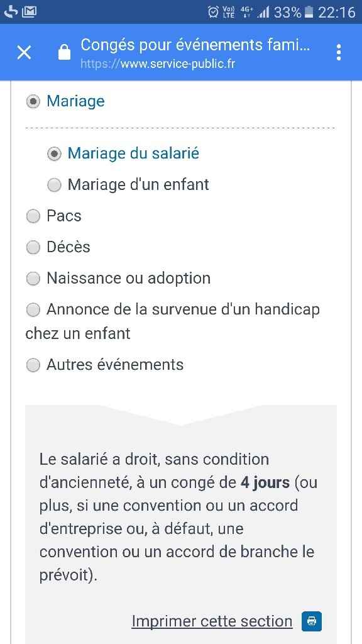Tap the VoLTE indicator icon

tap(229, 10)
